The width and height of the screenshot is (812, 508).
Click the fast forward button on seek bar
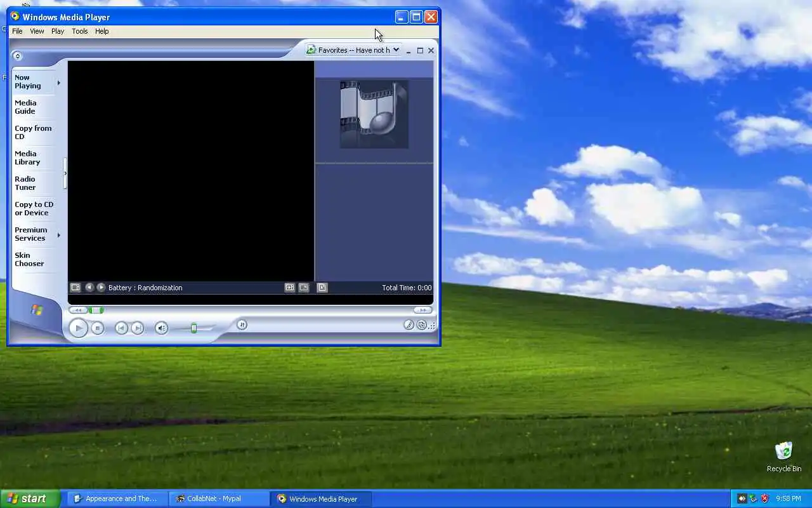pyautogui.click(x=422, y=310)
